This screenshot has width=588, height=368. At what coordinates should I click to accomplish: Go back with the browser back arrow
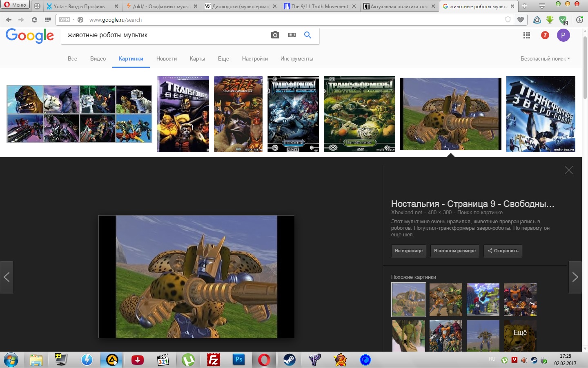(x=9, y=20)
